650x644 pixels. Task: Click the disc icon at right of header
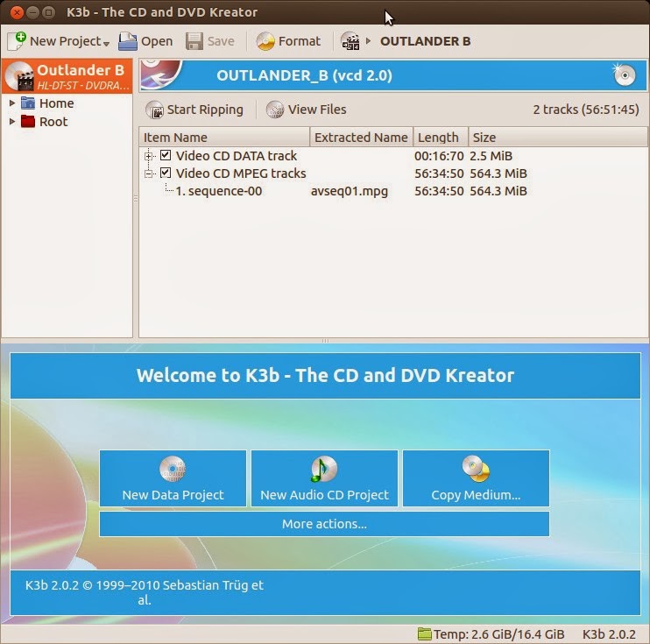click(624, 75)
